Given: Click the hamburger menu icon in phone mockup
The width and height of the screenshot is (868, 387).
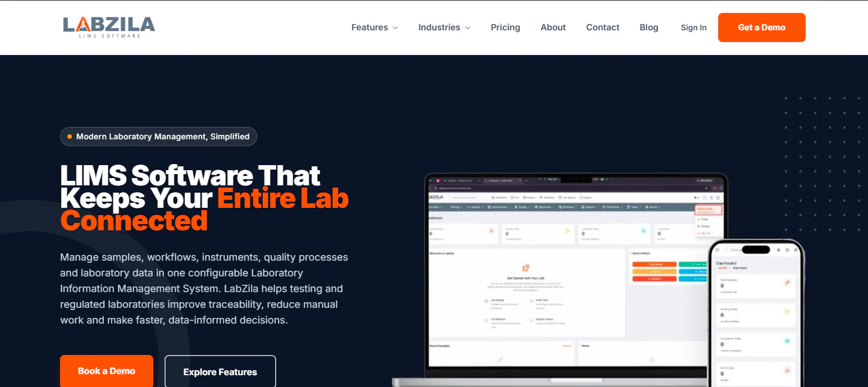Looking at the screenshot, I should click(718, 249).
